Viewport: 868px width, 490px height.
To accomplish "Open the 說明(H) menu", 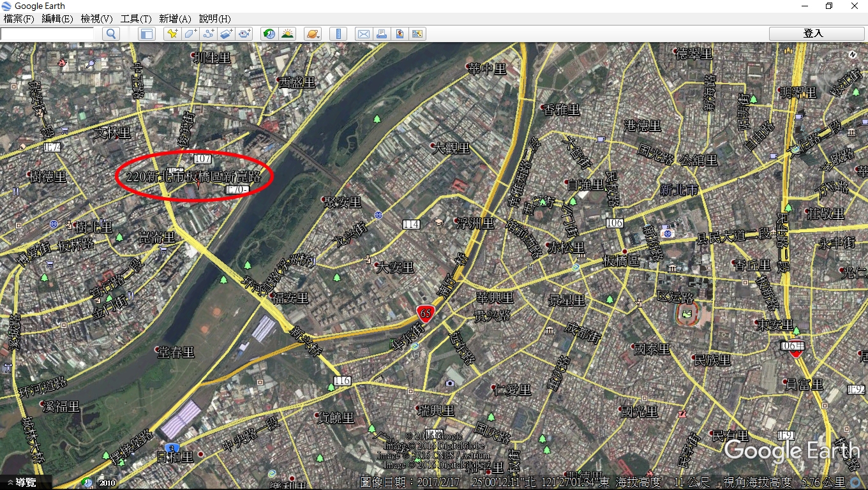I will pos(215,19).
